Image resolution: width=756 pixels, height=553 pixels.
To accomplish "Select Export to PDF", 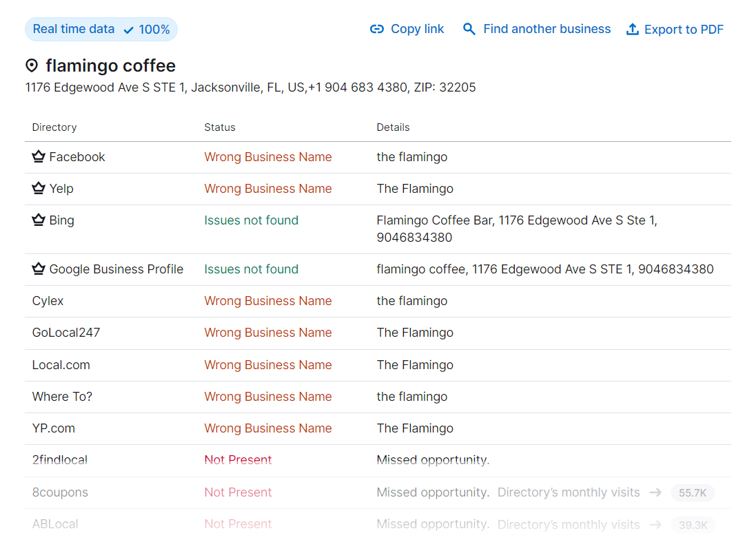I will pos(684,30).
